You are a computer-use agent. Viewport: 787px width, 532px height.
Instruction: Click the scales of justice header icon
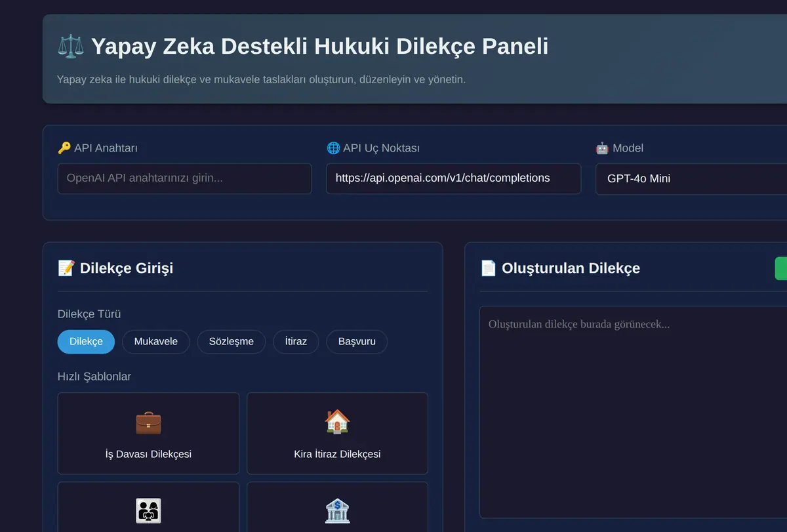[x=71, y=47]
